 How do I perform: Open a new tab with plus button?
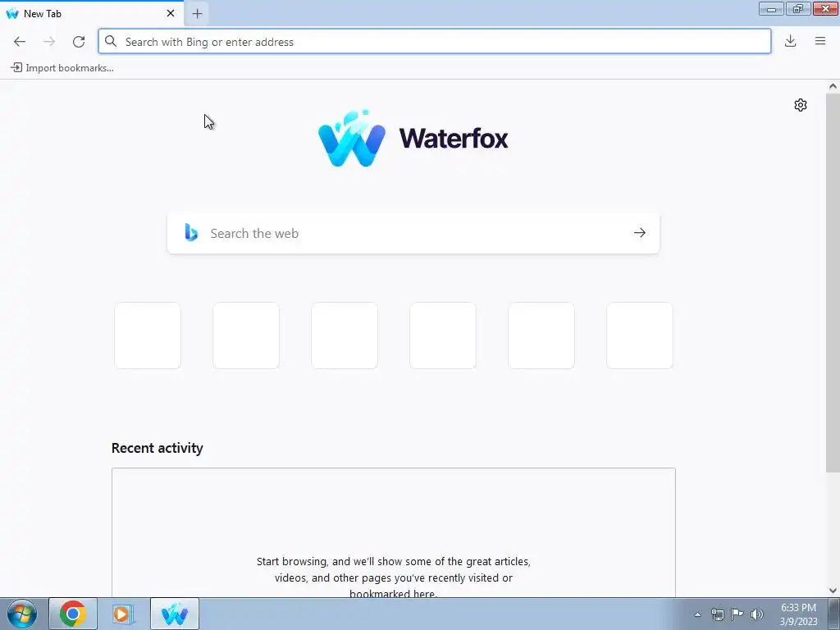197,13
